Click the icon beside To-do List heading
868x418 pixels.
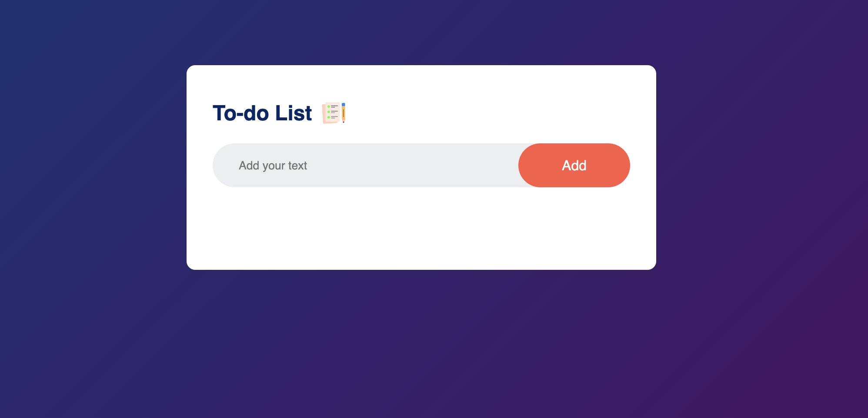click(x=333, y=113)
